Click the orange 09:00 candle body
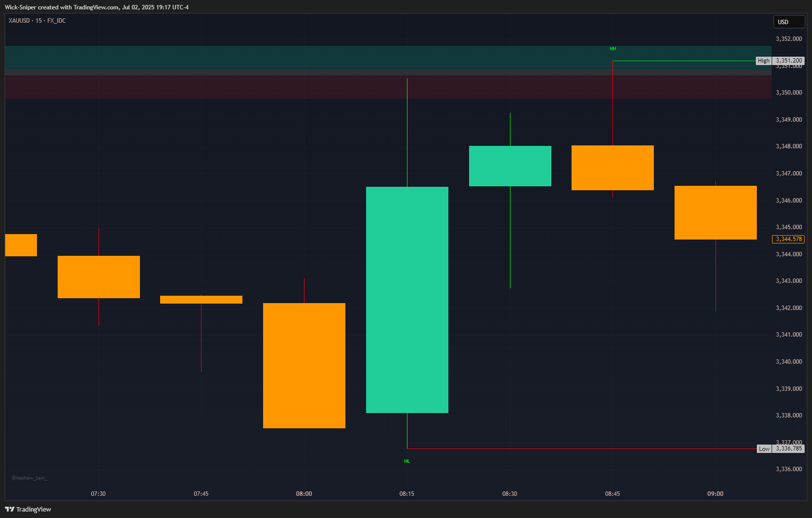This screenshot has height=518, width=812. tap(715, 212)
